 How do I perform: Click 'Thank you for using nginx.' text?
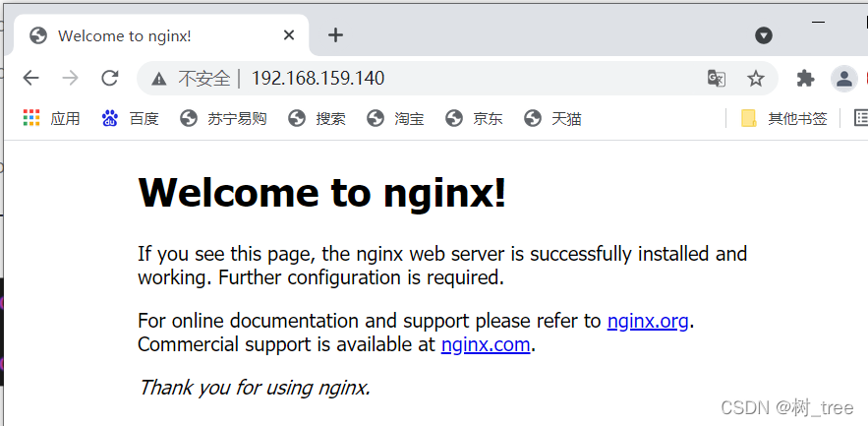(x=254, y=388)
